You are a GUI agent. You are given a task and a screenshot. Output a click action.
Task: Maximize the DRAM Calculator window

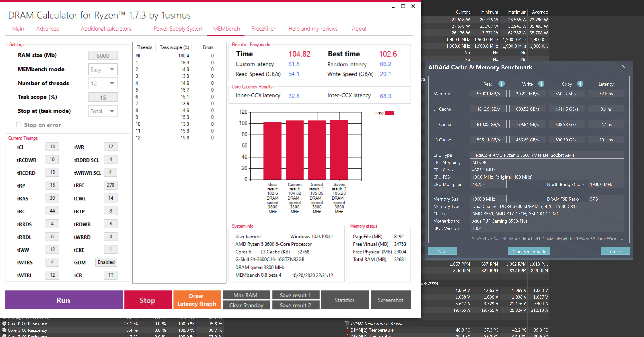(403, 6)
